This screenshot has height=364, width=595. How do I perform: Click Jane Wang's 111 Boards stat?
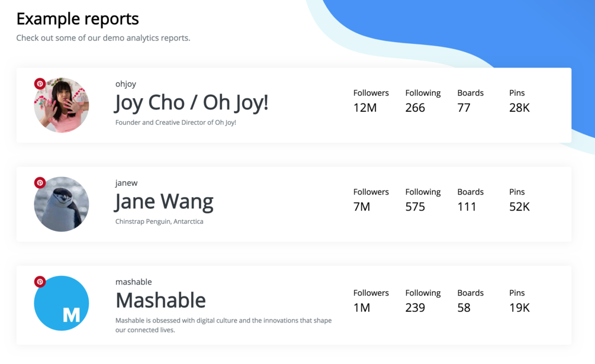pos(467,207)
